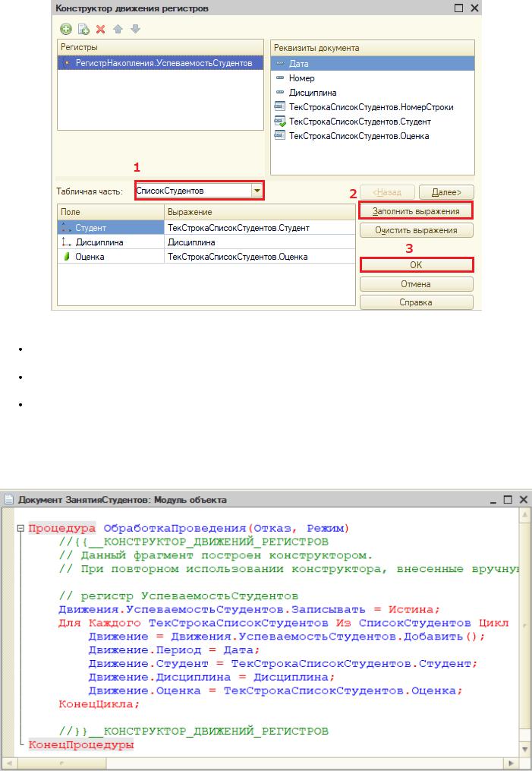Click the Отмена button

click(x=416, y=284)
